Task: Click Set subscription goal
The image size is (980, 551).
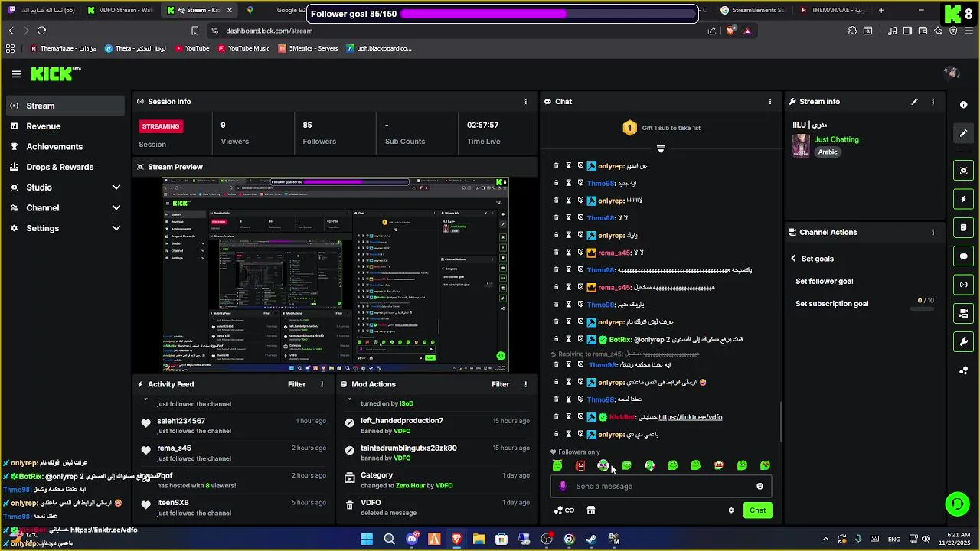Action: click(x=831, y=304)
